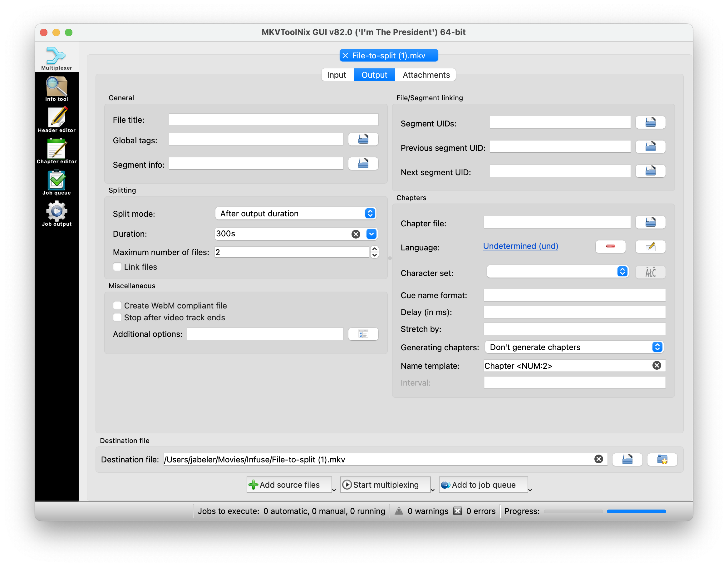Edit the Name template input field
The height and width of the screenshot is (567, 728).
tap(567, 365)
